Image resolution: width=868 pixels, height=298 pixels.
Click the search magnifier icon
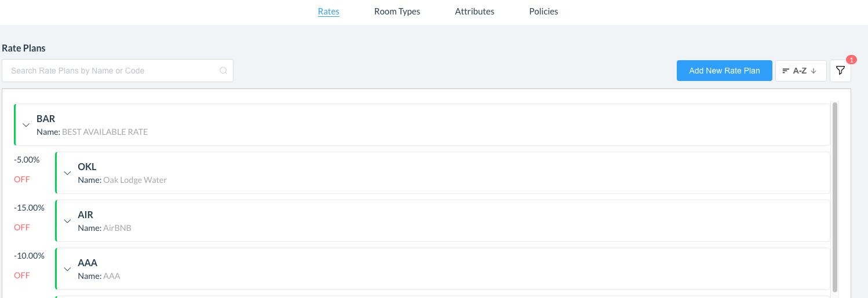click(x=223, y=71)
